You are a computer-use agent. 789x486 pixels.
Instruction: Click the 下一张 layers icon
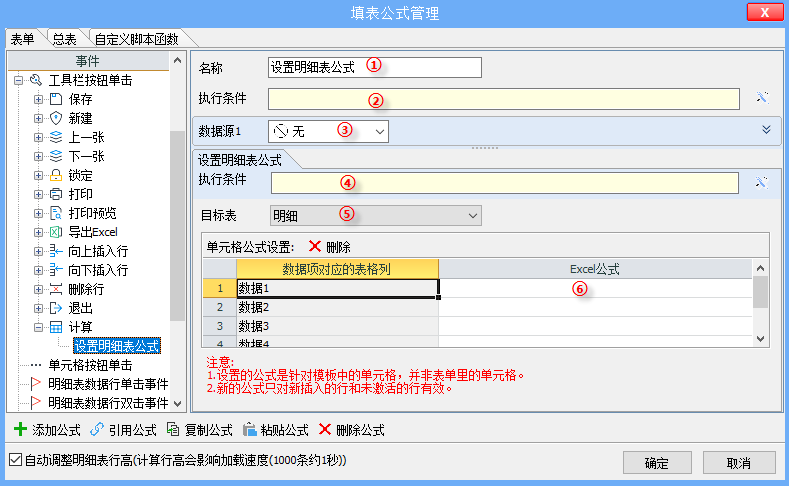click(56, 156)
